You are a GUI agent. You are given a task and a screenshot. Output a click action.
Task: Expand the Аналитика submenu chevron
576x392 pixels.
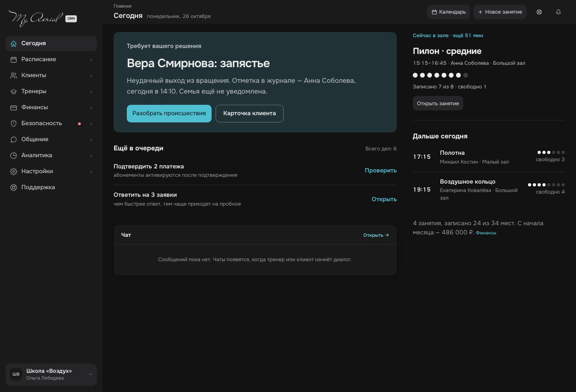coord(91,156)
